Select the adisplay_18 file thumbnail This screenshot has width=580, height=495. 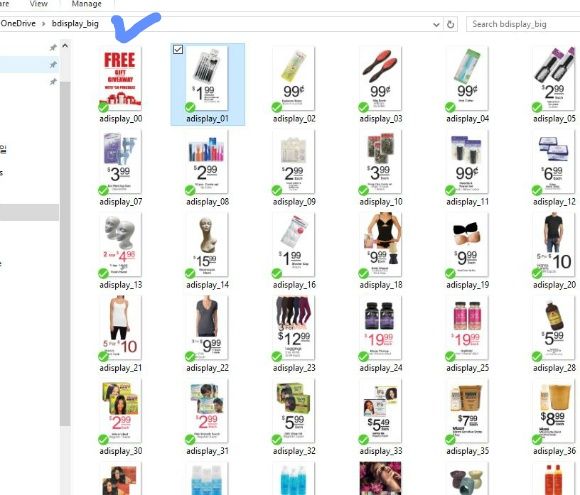click(x=381, y=244)
